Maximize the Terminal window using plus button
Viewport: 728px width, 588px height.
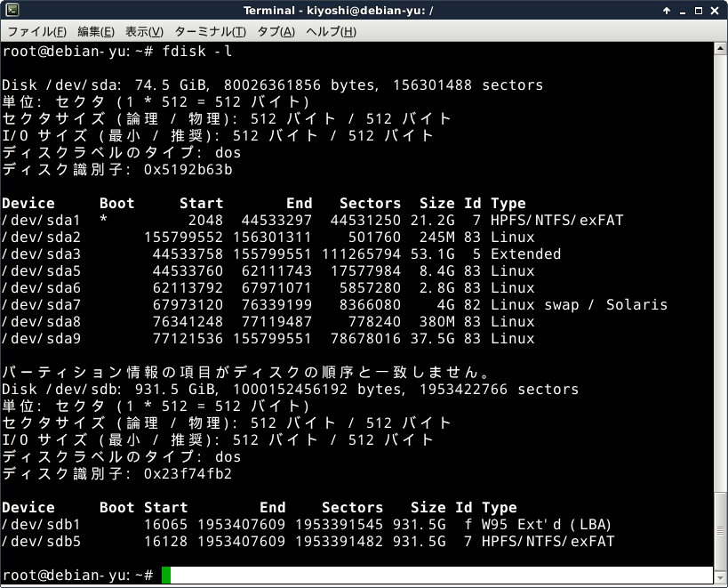pos(700,10)
